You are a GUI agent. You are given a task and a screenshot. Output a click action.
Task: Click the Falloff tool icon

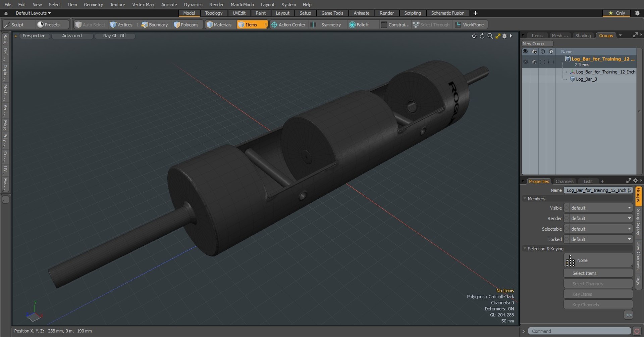(352, 25)
